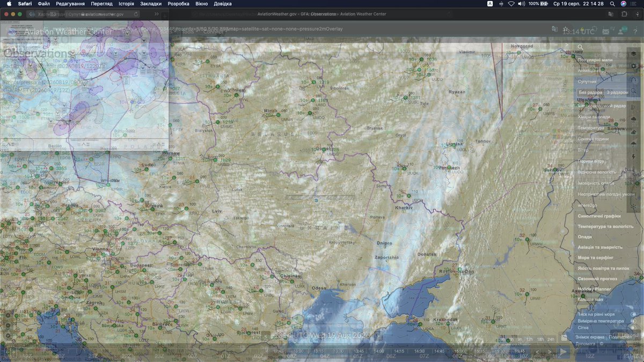Go to previous frame arrow beside play
Viewport: 644px width, 362px height.
click(x=537, y=352)
